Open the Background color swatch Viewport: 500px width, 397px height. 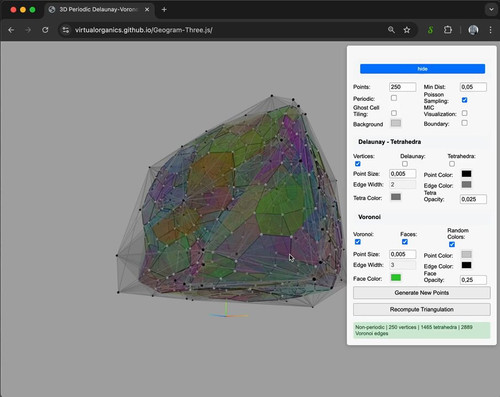pyautogui.click(x=396, y=123)
